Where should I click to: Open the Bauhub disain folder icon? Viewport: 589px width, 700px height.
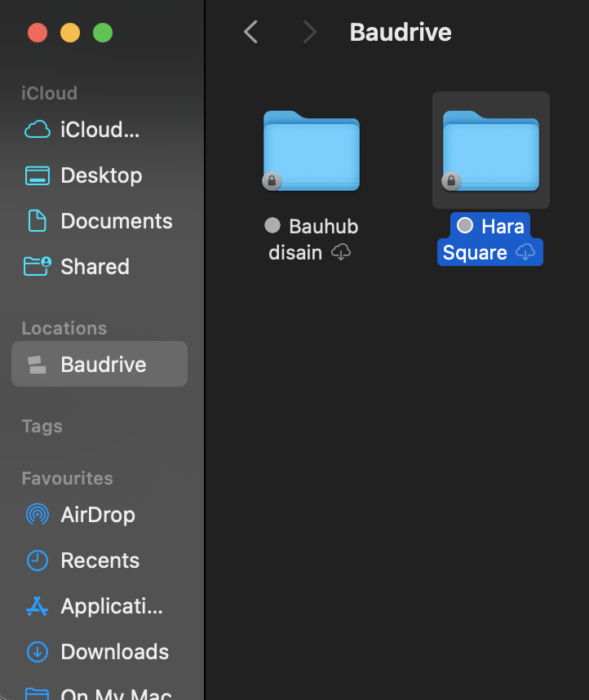[x=311, y=151]
